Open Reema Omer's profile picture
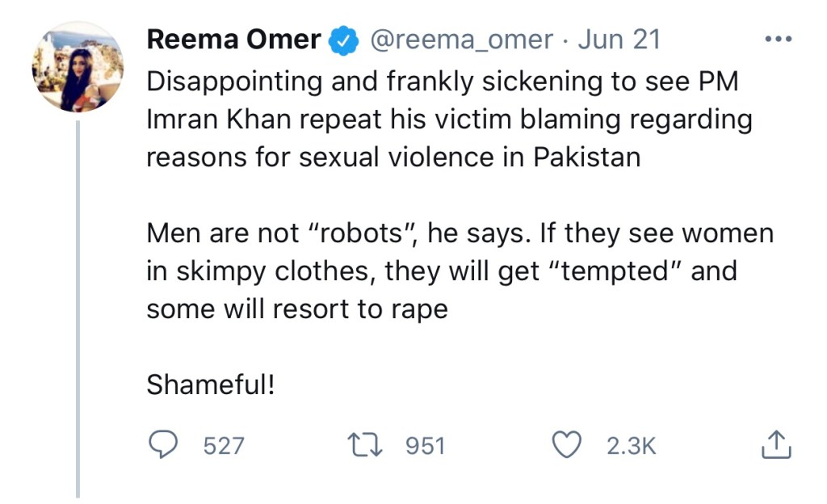The width and height of the screenshot is (827, 504). [78, 66]
